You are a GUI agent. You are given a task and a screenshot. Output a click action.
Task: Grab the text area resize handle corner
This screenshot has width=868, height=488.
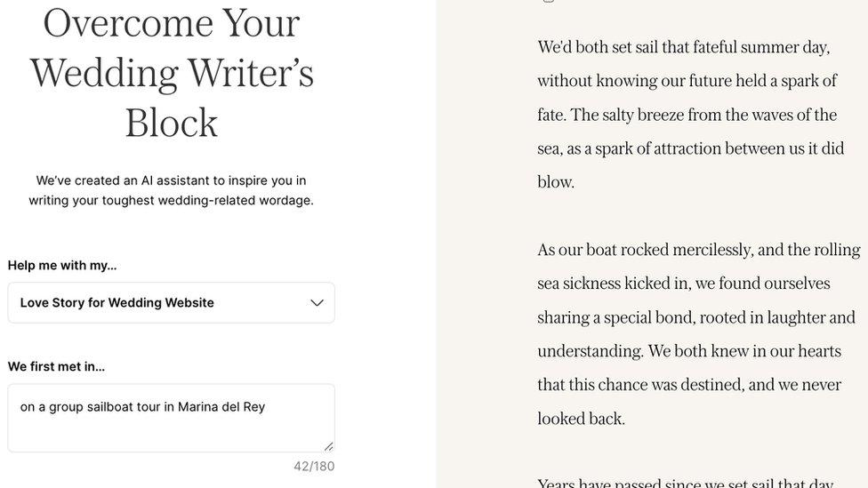coord(329,446)
